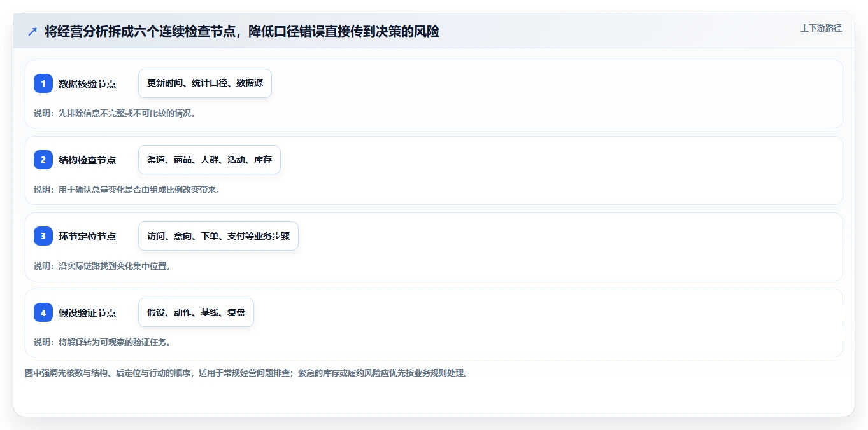Click the 渠道、商品、人群、活动、库存 chip
This screenshot has height=430, width=868.
click(210, 160)
